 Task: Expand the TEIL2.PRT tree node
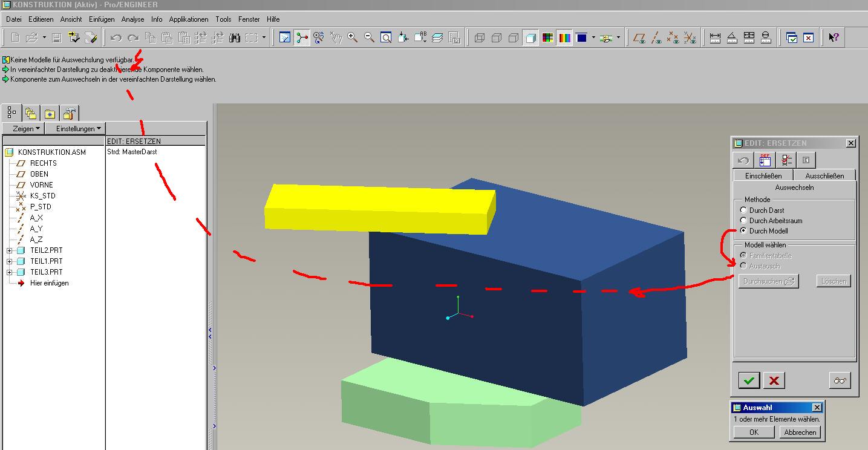pos(10,250)
